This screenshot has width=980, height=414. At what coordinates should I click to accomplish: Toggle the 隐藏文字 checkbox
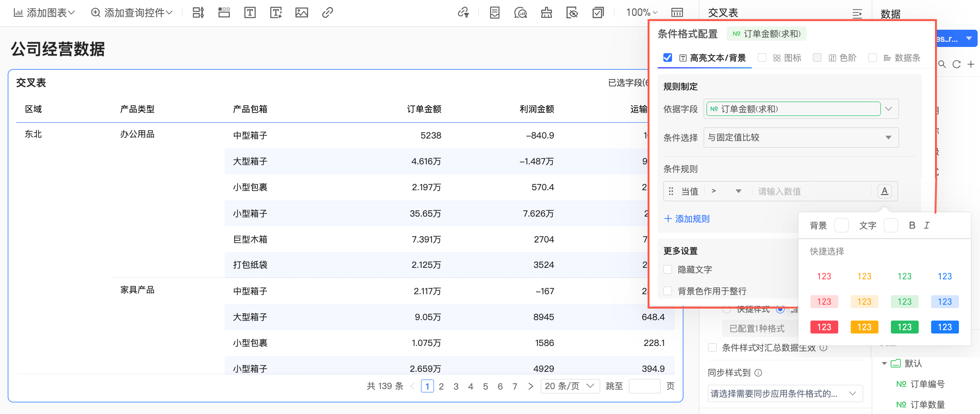tap(668, 269)
